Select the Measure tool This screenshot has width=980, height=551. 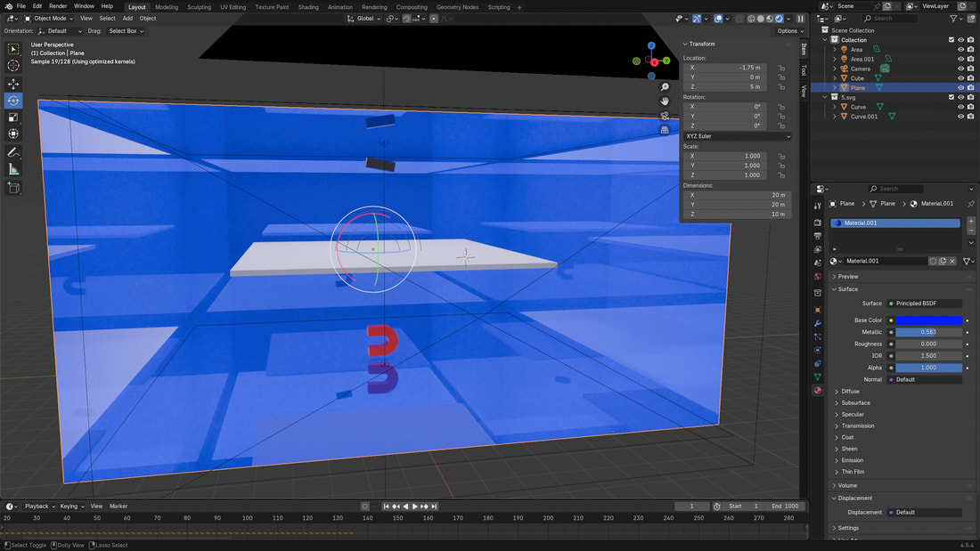[13, 169]
